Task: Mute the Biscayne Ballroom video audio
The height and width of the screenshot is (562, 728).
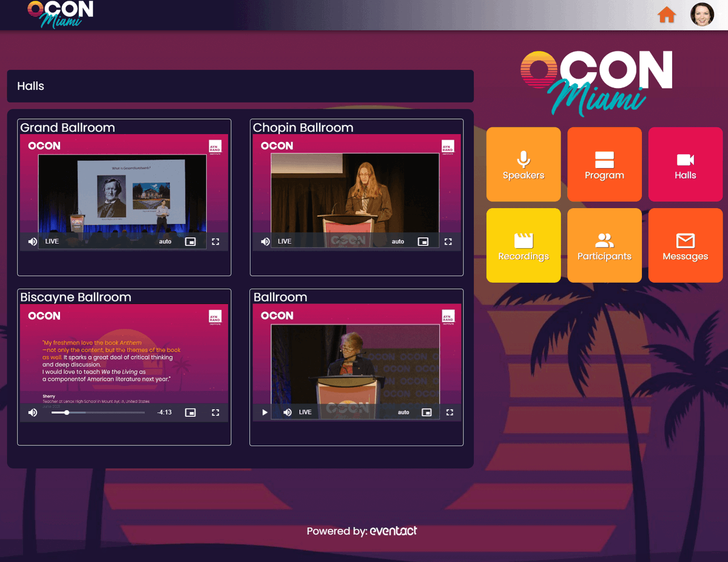Action: (32, 412)
